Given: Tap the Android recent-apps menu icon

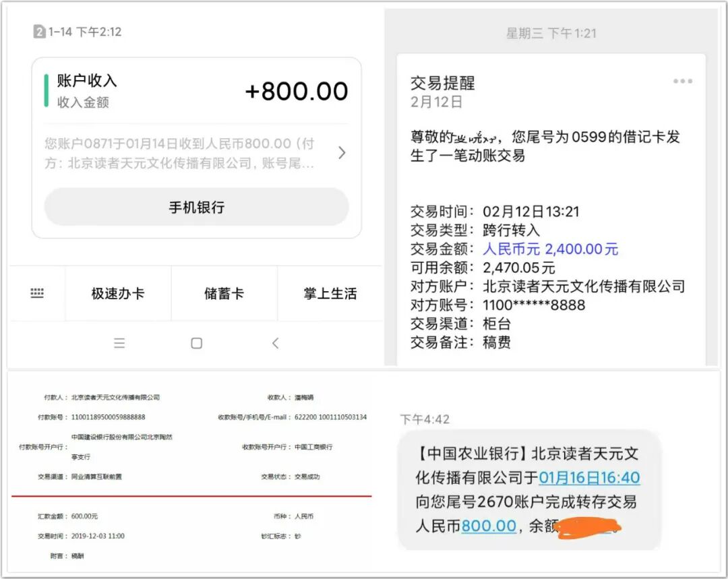Looking at the screenshot, I should coord(119,343).
